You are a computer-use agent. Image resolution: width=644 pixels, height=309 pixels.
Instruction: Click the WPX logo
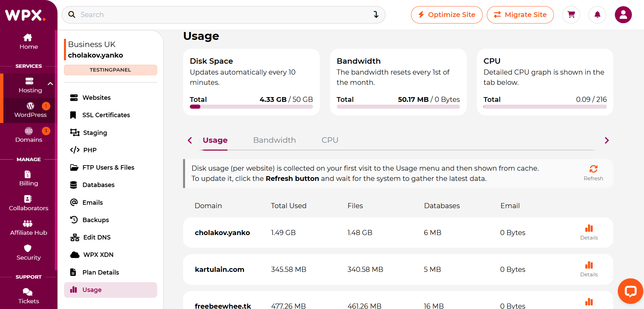tap(25, 15)
